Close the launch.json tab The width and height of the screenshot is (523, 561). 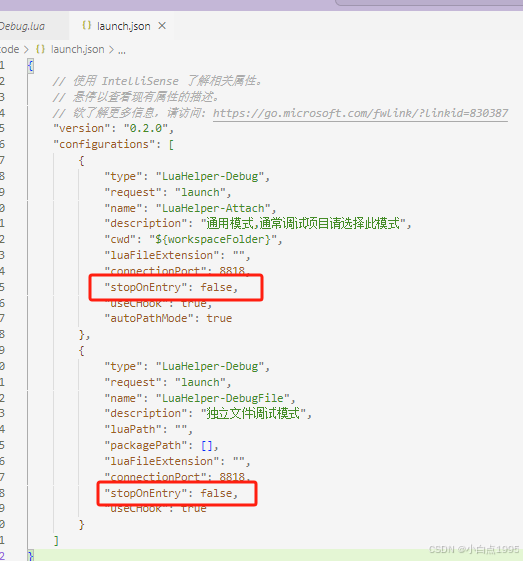click(x=162, y=26)
